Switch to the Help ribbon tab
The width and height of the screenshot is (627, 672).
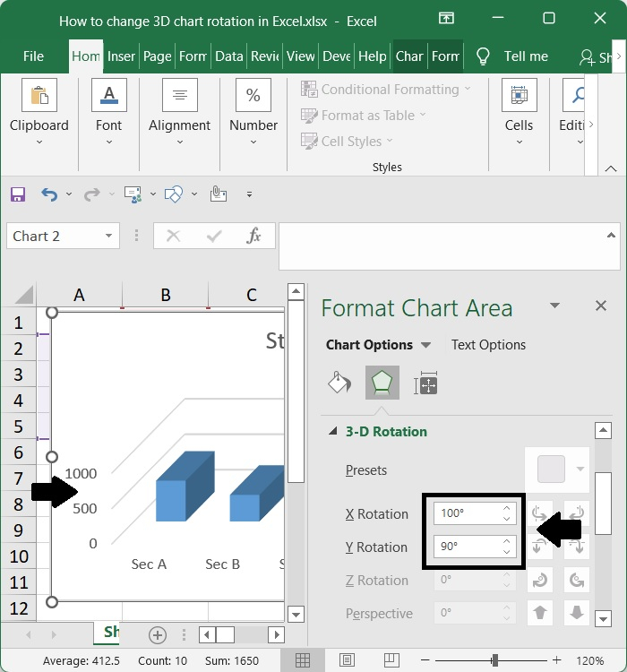click(372, 56)
